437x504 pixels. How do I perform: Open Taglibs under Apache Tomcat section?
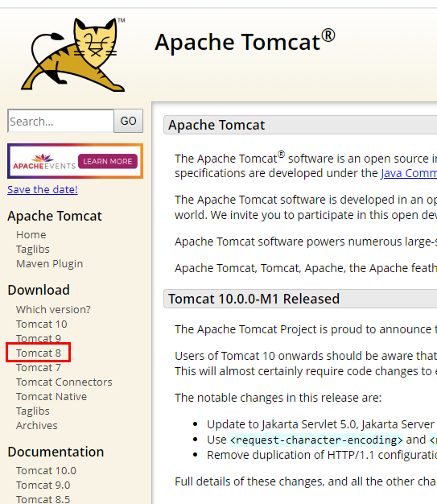33,249
